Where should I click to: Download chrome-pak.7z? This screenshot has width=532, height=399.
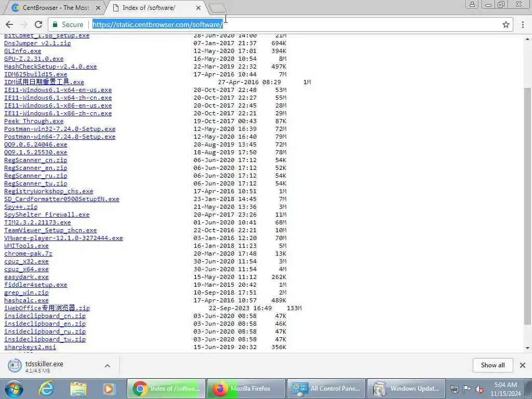(28, 254)
